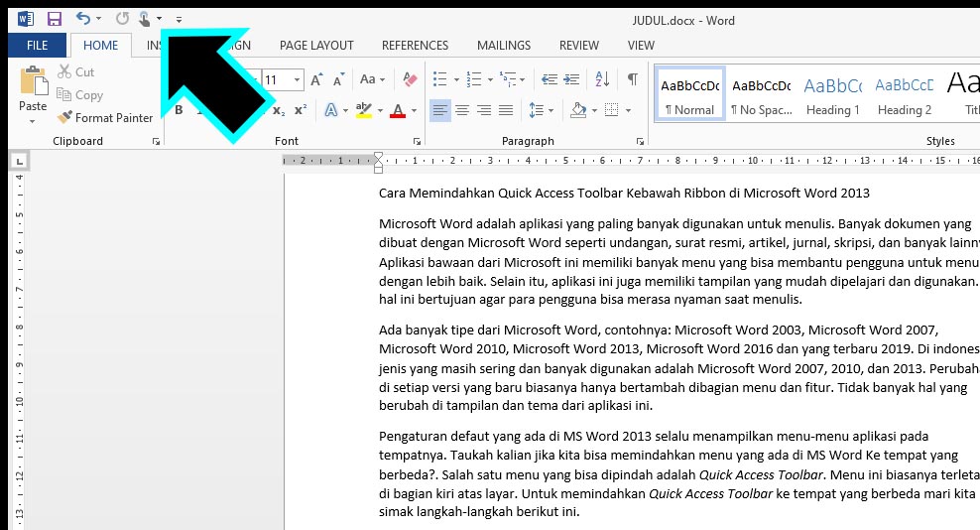This screenshot has height=530, width=980.
Task: Click the Text Effects icon
Action: (x=331, y=111)
